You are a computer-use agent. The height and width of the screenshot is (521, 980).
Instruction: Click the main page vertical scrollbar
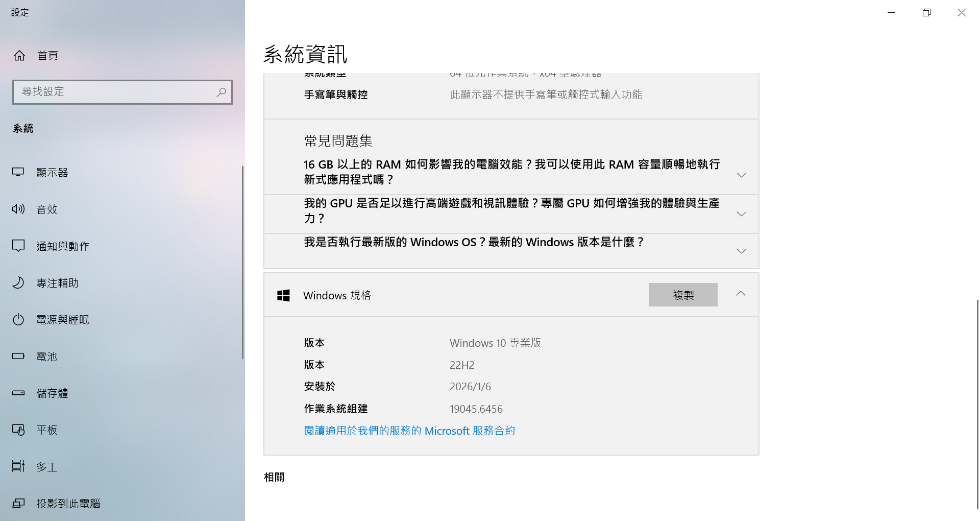977,404
